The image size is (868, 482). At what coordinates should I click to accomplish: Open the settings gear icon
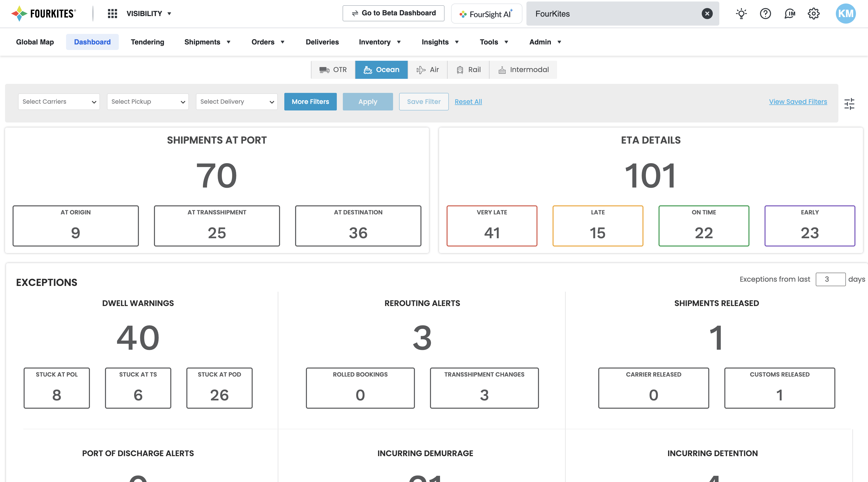click(x=813, y=14)
